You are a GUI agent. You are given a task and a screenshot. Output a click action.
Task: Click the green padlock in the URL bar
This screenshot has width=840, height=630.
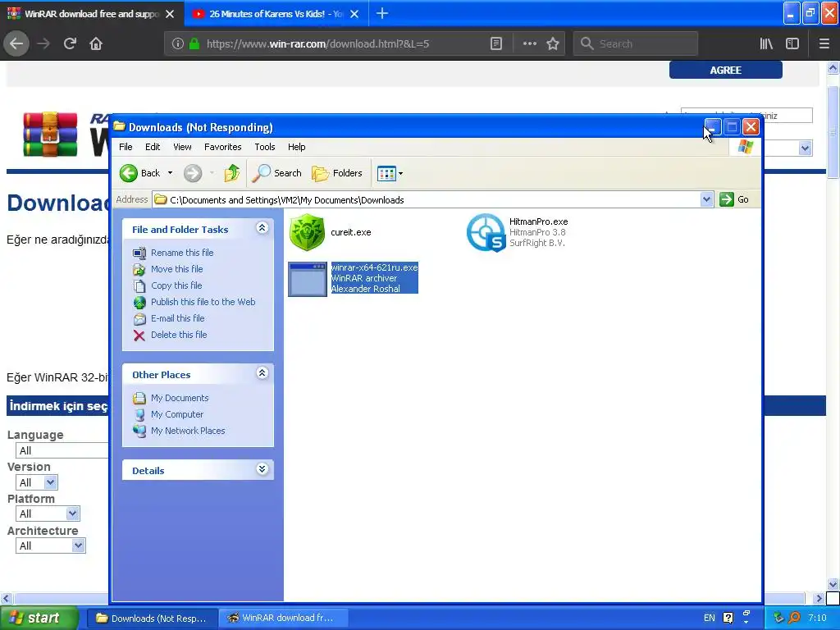(x=194, y=44)
